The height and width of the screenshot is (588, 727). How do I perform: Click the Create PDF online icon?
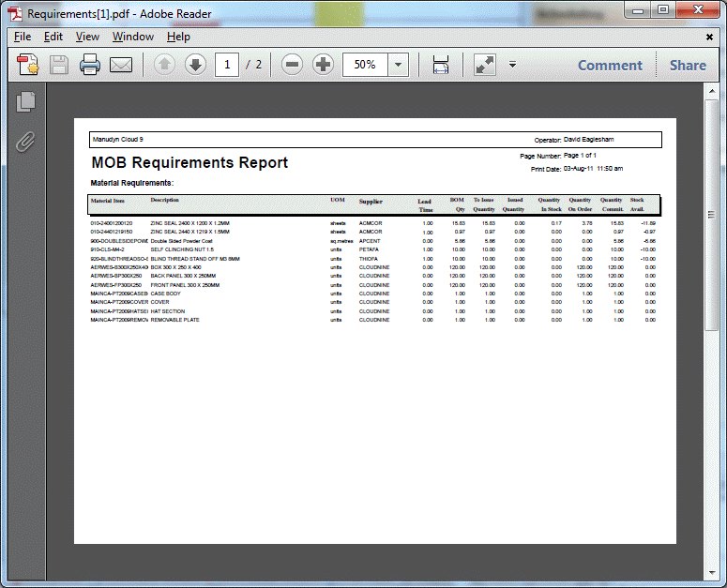point(27,65)
